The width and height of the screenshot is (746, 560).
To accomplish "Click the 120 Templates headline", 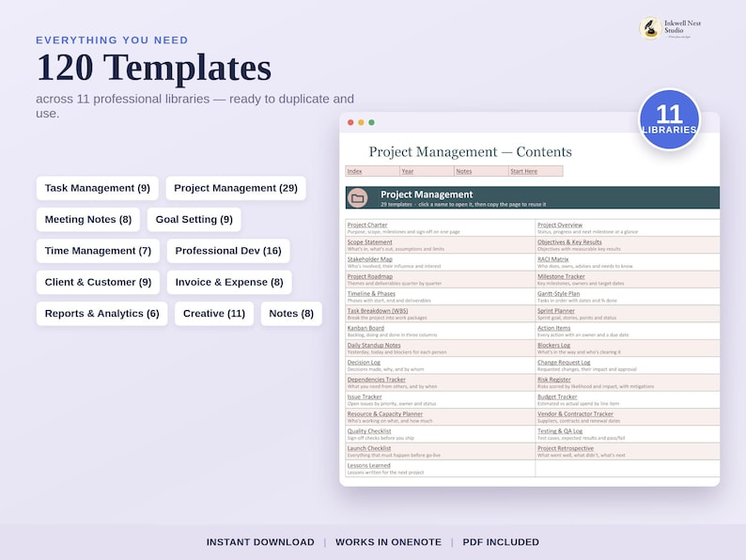I will (154, 67).
